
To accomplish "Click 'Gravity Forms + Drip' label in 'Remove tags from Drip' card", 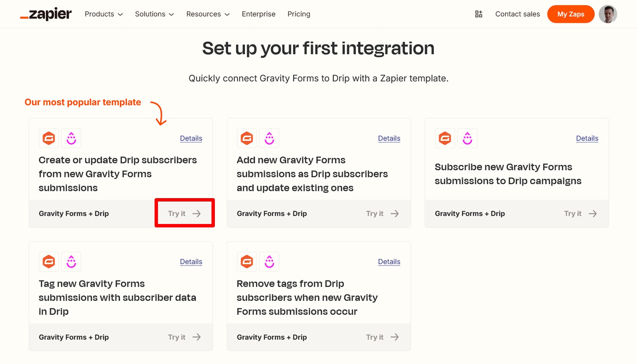I will (x=272, y=337).
